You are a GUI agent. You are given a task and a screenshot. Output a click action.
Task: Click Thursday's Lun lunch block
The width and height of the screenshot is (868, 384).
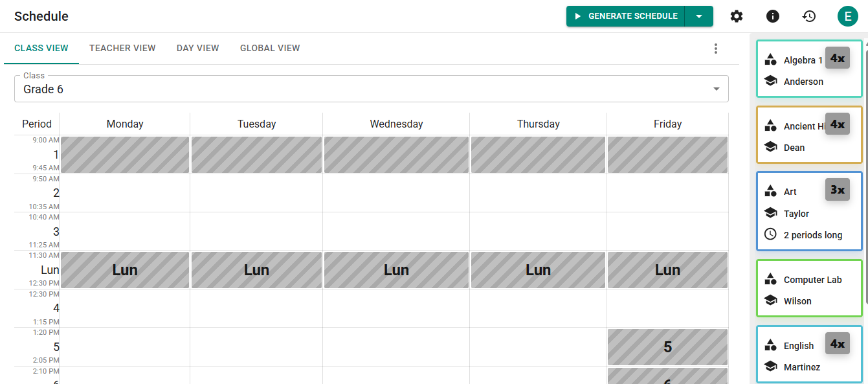538,269
